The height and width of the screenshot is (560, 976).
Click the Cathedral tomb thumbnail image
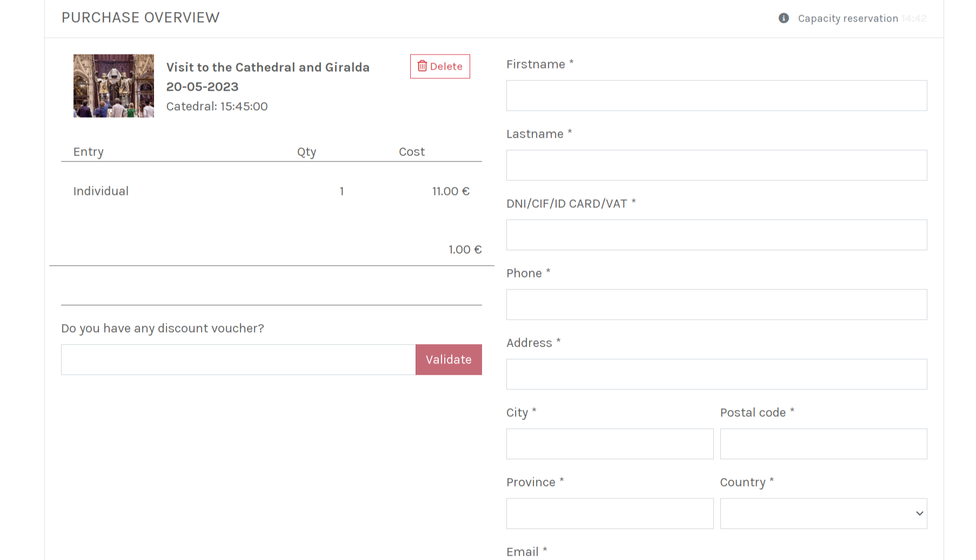click(x=113, y=86)
